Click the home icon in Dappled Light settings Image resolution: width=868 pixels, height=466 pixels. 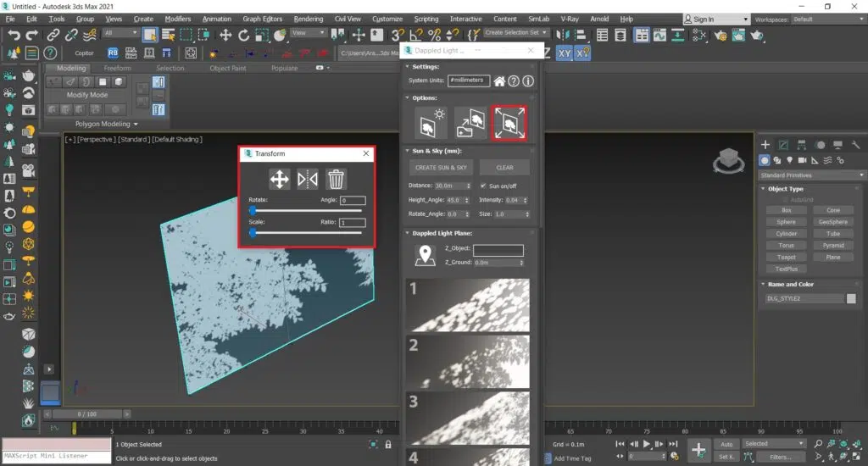point(500,81)
